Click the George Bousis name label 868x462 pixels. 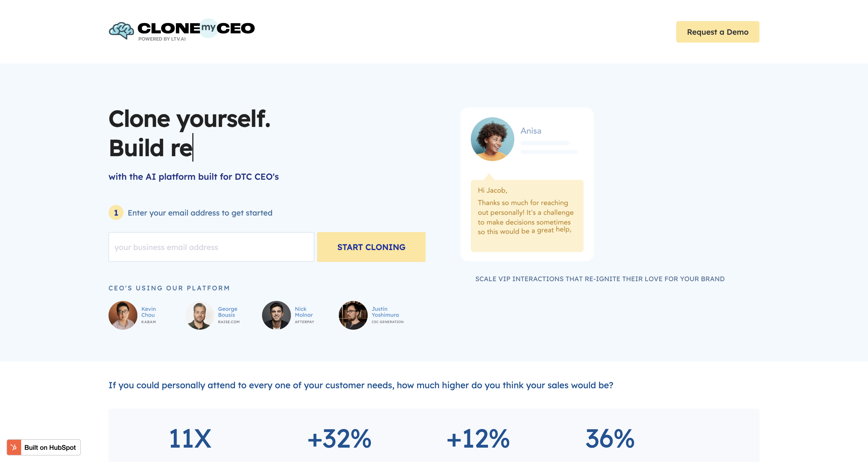228,312
